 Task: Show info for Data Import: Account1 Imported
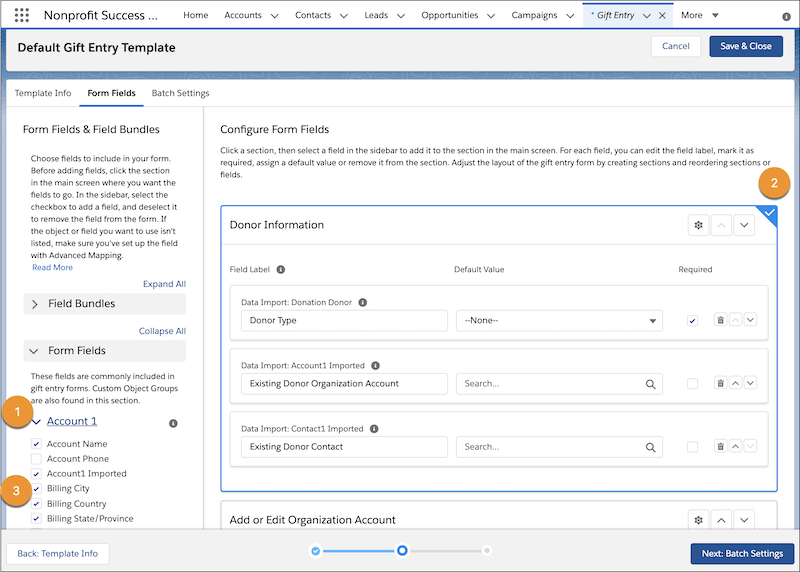click(376, 366)
